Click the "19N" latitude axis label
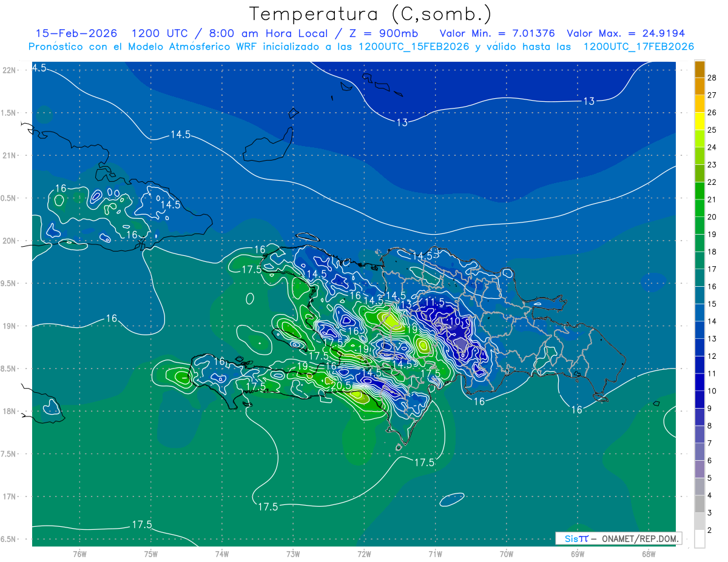The width and height of the screenshot is (728, 562). [10, 326]
